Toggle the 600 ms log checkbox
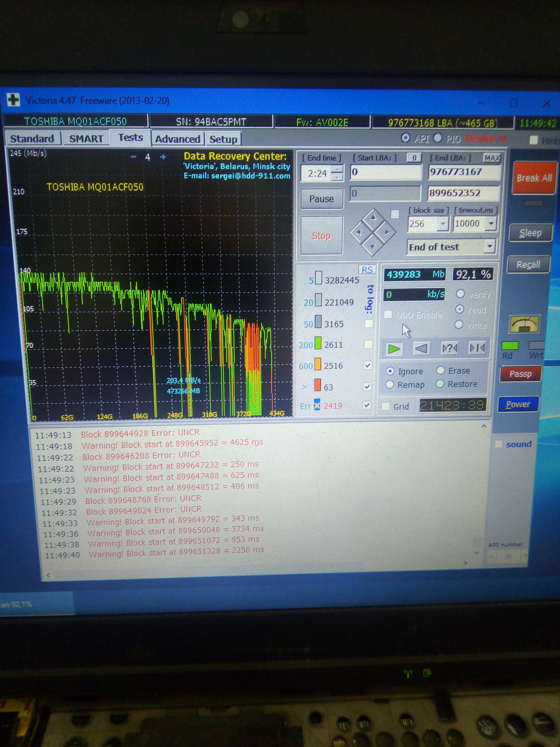 point(367,365)
